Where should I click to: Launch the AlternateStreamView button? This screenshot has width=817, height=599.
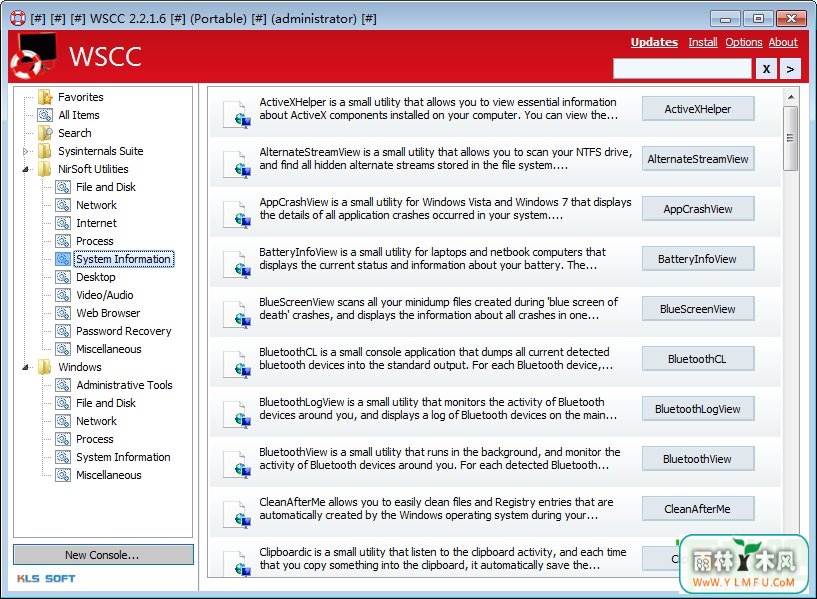click(x=698, y=159)
